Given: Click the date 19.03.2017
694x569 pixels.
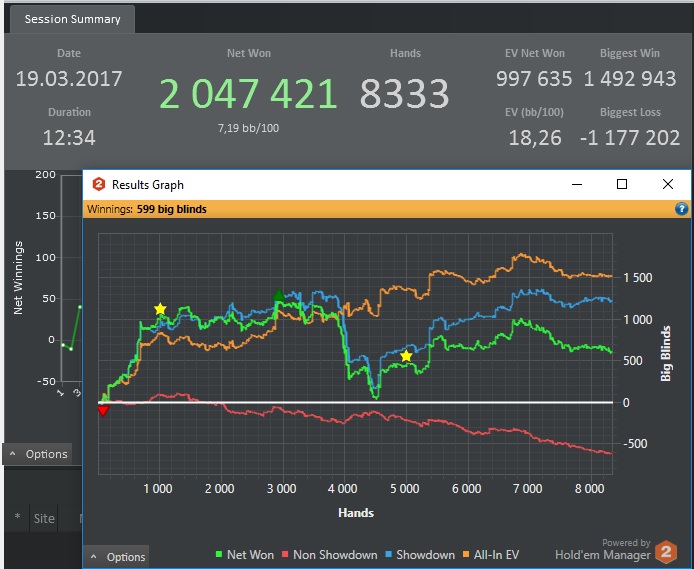Looking at the screenshot, I should click(x=69, y=79).
